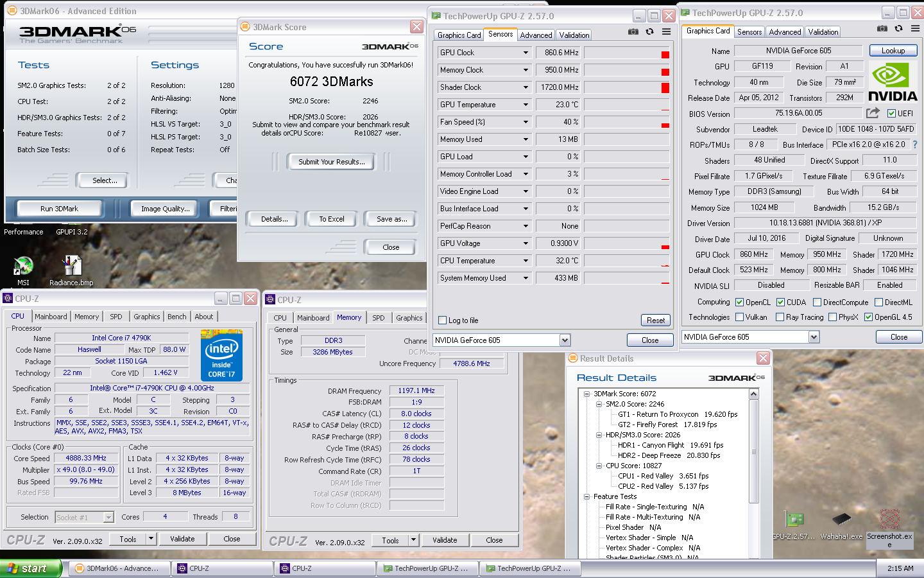This screenshot has width=924, height=578.
Task: Click the DRAM Frequency value field
Action: click(416, 390)
